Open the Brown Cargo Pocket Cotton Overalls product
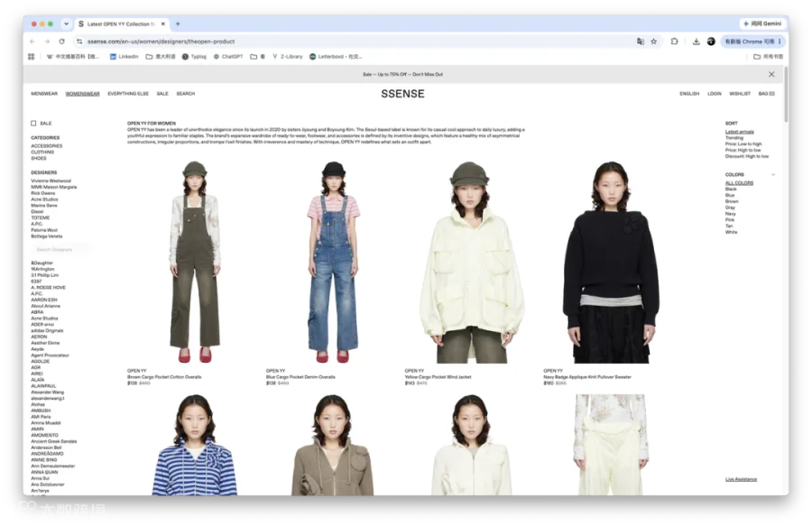 pyautogui.click(x=164, y=377)
